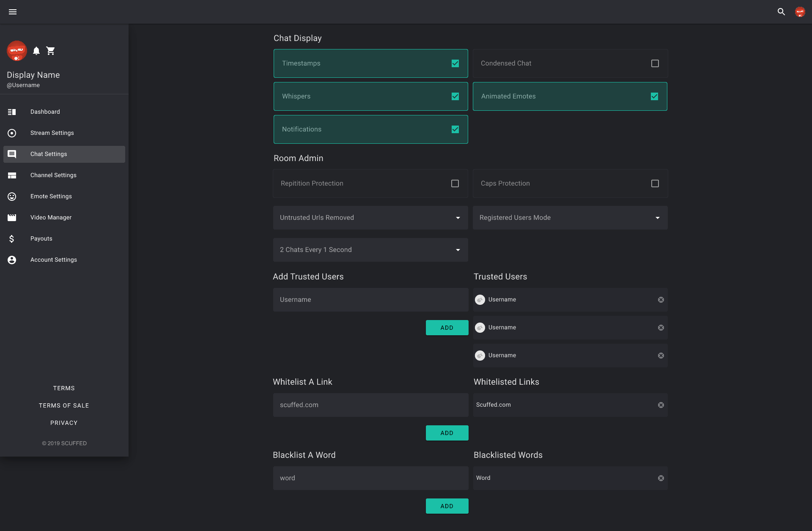Remove Word from blacklisted words
Image resolution: width=812 pixels, height=531 pixels.
(x=661, y=478)
